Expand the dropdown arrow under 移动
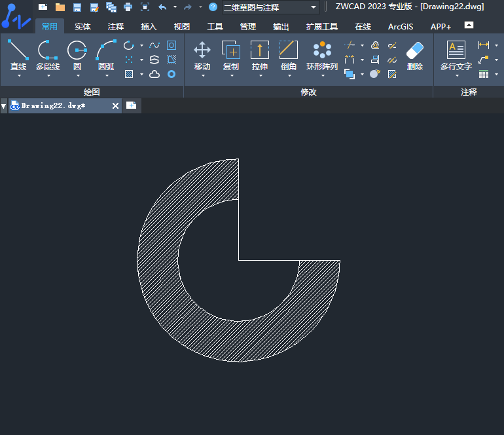The image size is (504, 435). pyautogui.click(x=203, y=76)
